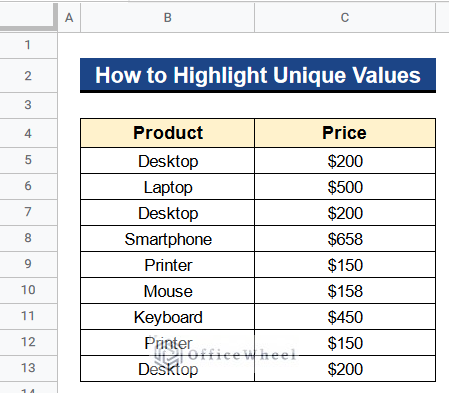This screenshot has width=449, height=393.
Task: Select row 10 header
Action: coord(28,290)
